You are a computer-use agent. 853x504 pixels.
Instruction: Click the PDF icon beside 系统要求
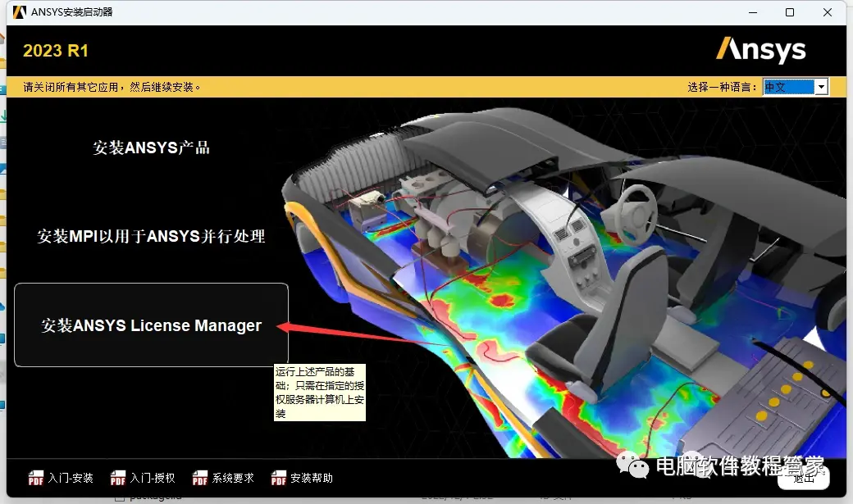tap(200, 478)
